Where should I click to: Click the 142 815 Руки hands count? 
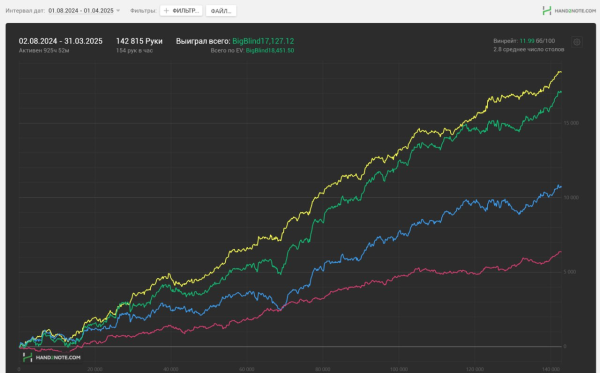point(139,41)
